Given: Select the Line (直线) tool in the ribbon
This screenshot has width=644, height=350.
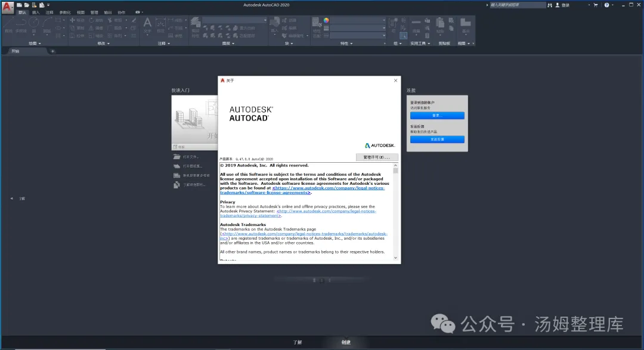Looking at the screenshot, I should click(8, 25).
